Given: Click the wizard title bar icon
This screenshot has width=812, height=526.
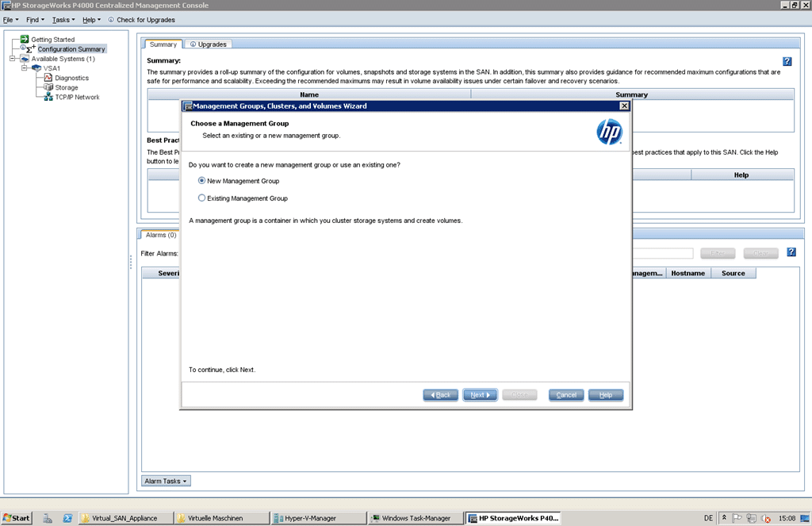Looking at the screenshot, I should (188, 106).
